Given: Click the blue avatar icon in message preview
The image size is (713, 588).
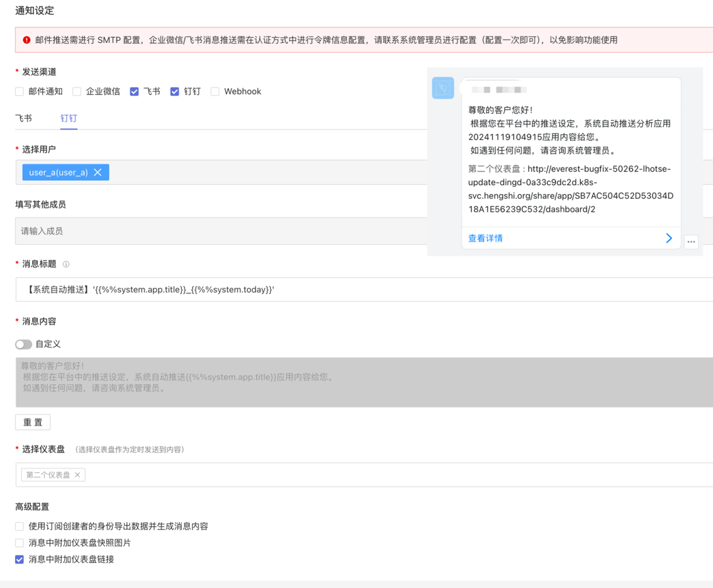Looking at the screenshot, I should click(x=443, y=88).
